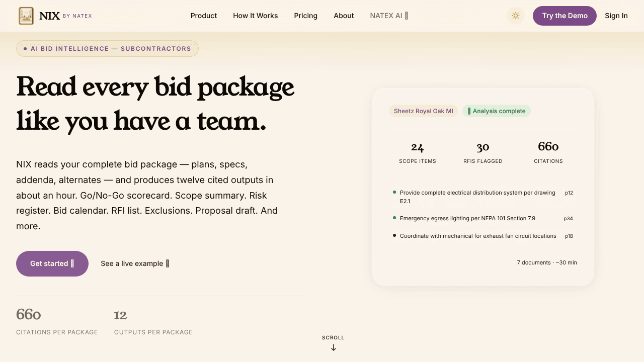Click the main headline text
Viewport: 644px width, 362px height.
pos(155,105)
